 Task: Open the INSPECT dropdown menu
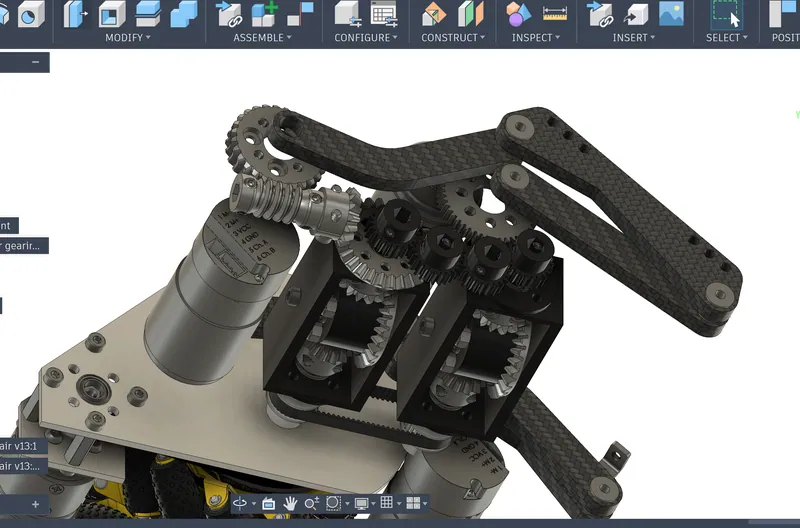pyautogui.click(x=536, y=38)
